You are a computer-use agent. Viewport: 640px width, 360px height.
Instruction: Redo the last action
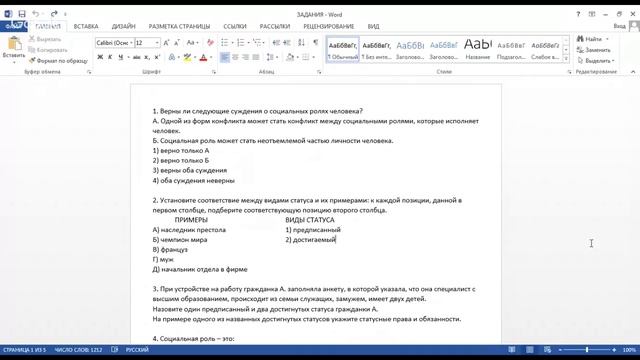pos(54,14)
